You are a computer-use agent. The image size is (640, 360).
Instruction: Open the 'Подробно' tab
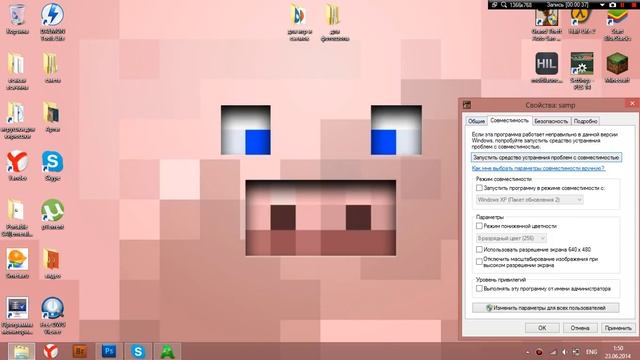585,121
